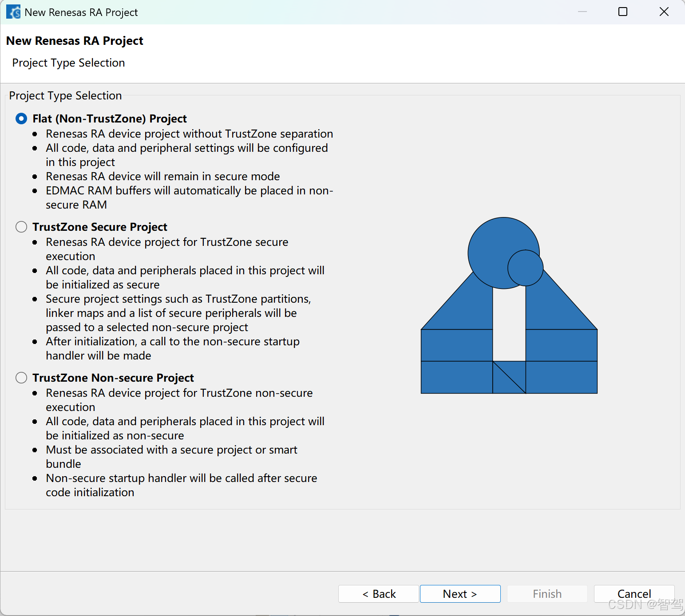Screen dimensions: 685x616
Task: Choose TrustZone Secure Project option
Action: (x=21, y=227)
